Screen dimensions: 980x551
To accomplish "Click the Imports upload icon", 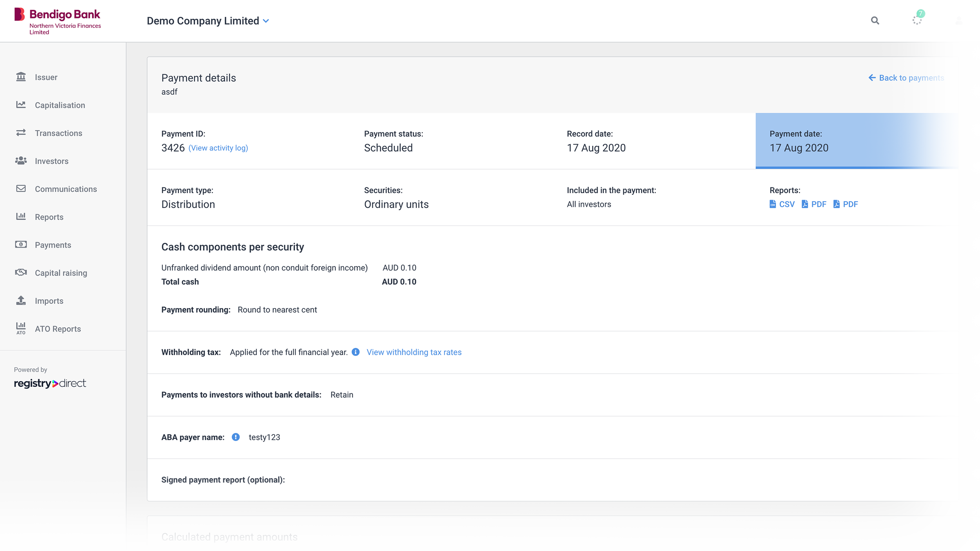I will point(21,300).
